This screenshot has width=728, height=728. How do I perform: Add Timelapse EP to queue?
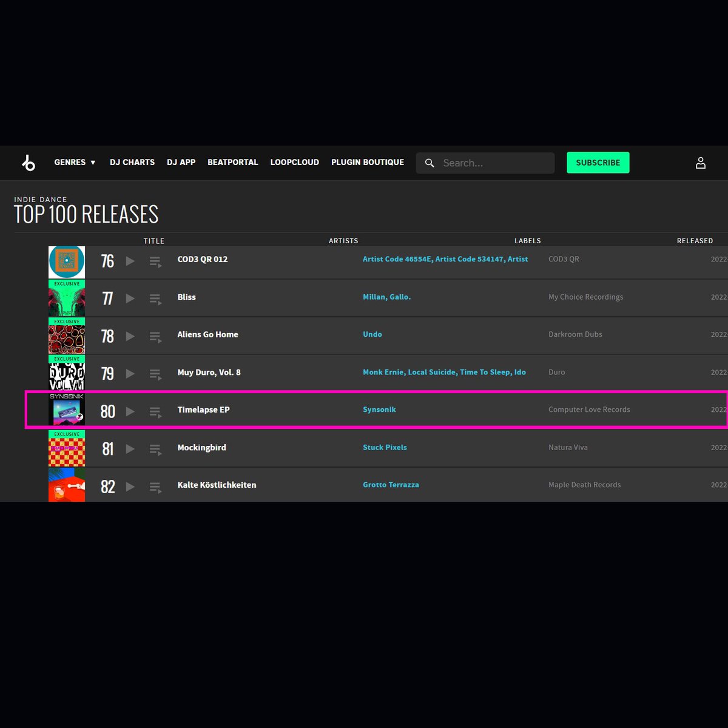tap(155, 413)
